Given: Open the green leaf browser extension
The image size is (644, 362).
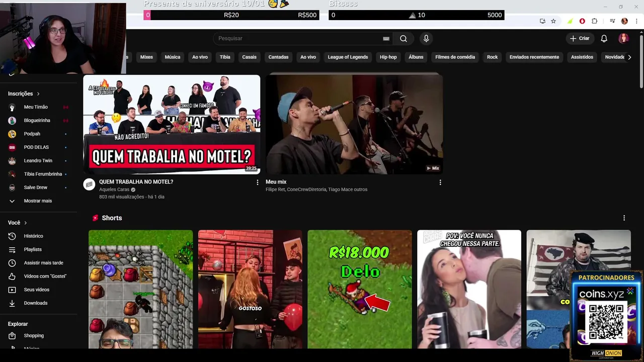Looking at the screenshot, I should point(570,21).
